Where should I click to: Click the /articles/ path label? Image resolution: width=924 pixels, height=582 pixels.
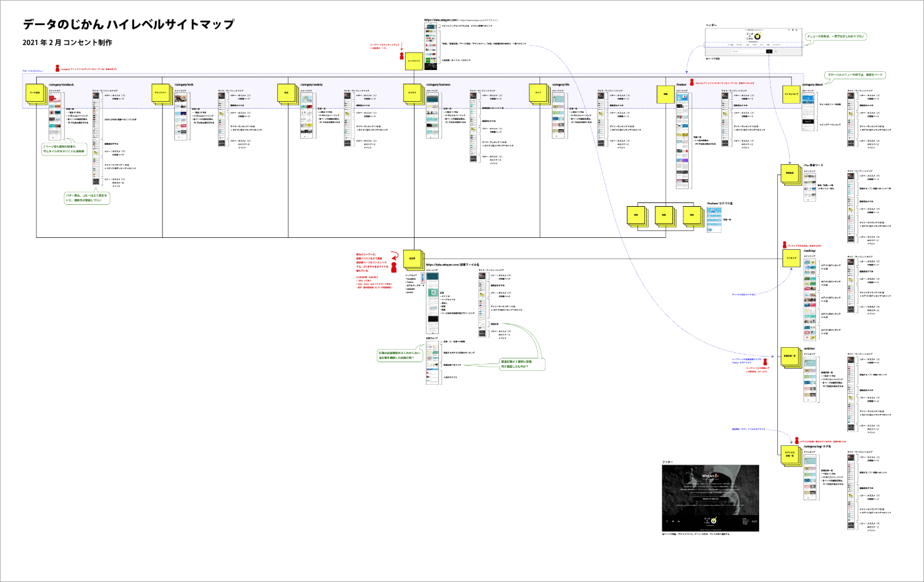[x=809, y=348]
